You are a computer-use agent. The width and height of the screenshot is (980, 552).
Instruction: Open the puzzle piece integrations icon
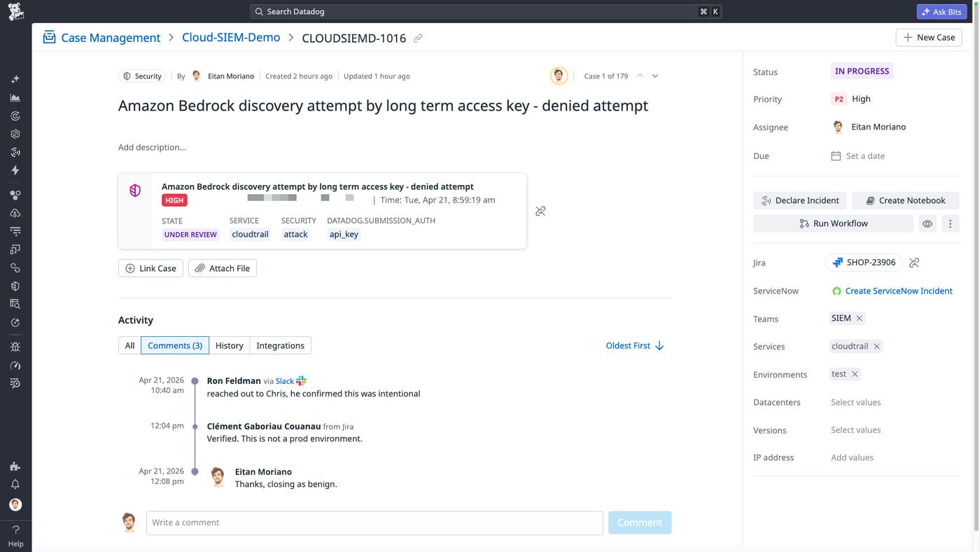coord(15,466)
